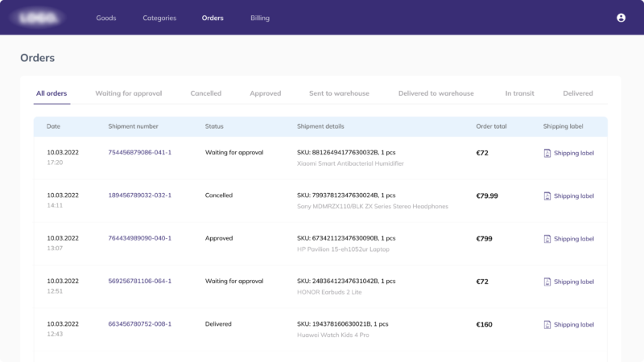Open the Delivered to warehouse tab
Image resolution: width=644 pixels, height=362 pixels.
(x=436, y=93)
